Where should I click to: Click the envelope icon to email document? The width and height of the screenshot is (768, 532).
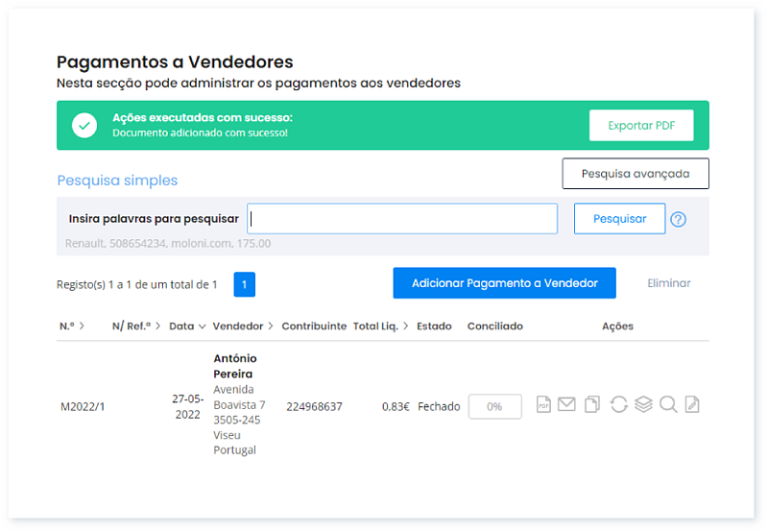coord(566,405)
